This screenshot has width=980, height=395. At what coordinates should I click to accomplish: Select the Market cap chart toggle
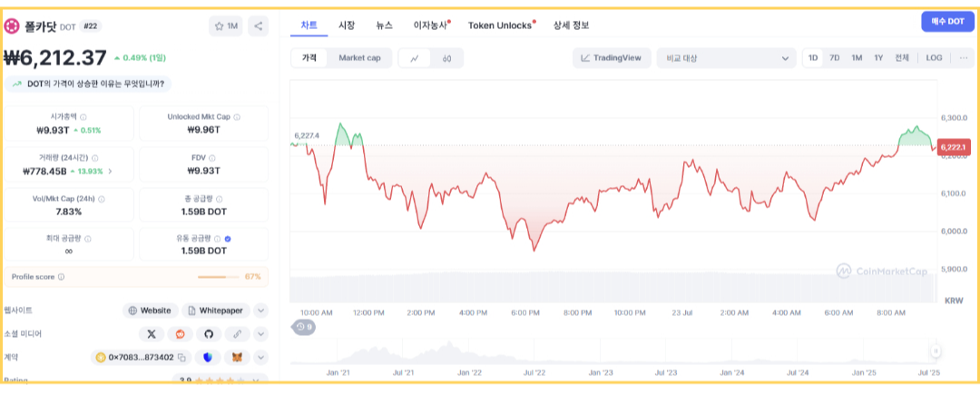click(359, 58)
